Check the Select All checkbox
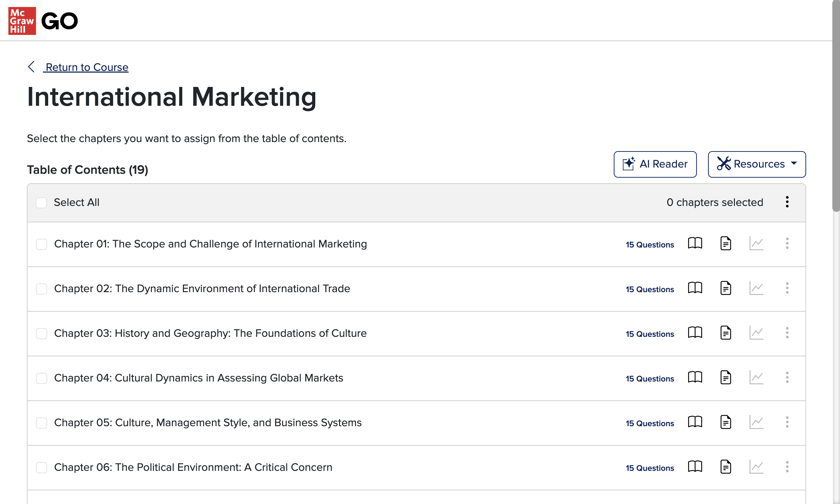840x504 pixels. tap(41, 203)
